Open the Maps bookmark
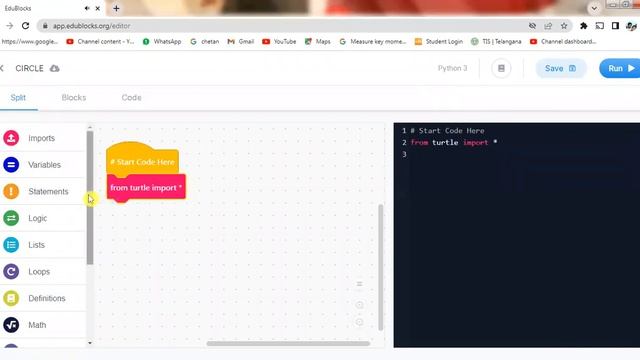This screenshot has width=640, height=360. (318, 42)
